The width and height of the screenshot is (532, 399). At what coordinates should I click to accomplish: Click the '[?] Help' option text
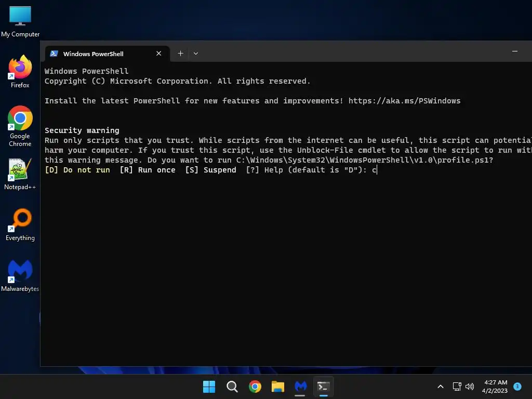pyautogui.click(x=264, y=170)
